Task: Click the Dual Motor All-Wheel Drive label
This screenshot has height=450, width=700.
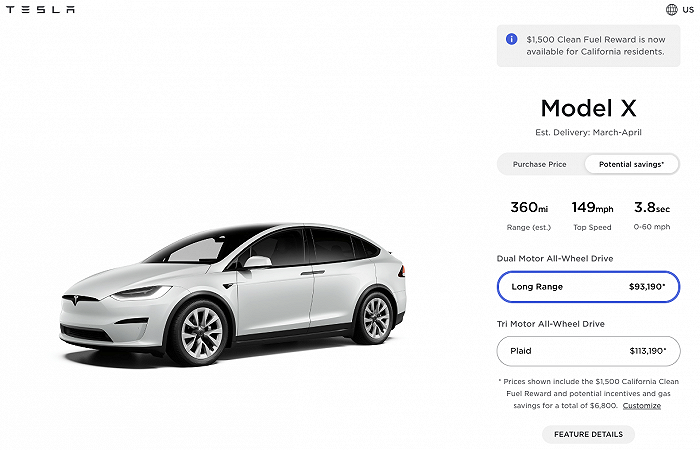Action: [555, 259]
